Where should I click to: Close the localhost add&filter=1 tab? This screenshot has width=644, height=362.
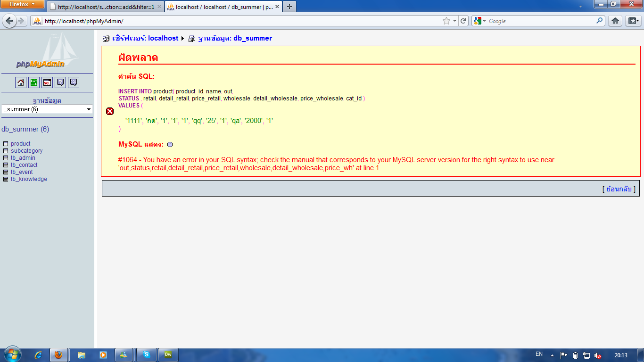(x=159, y=7)
